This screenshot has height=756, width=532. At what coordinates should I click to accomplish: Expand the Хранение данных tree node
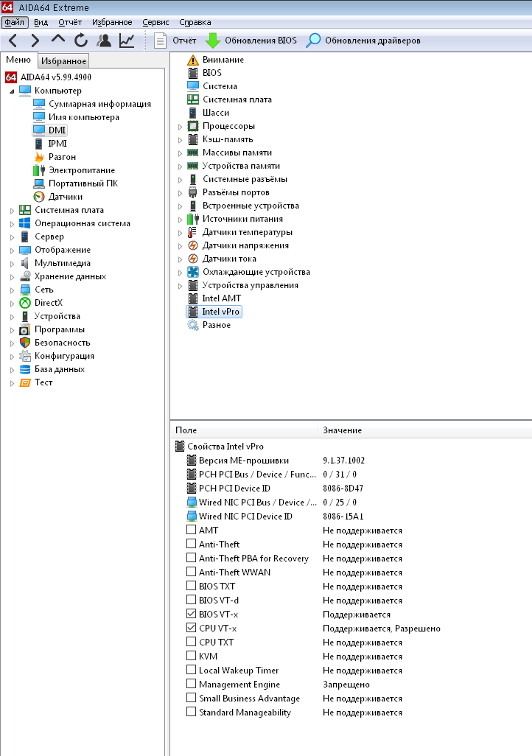point(12,277)
